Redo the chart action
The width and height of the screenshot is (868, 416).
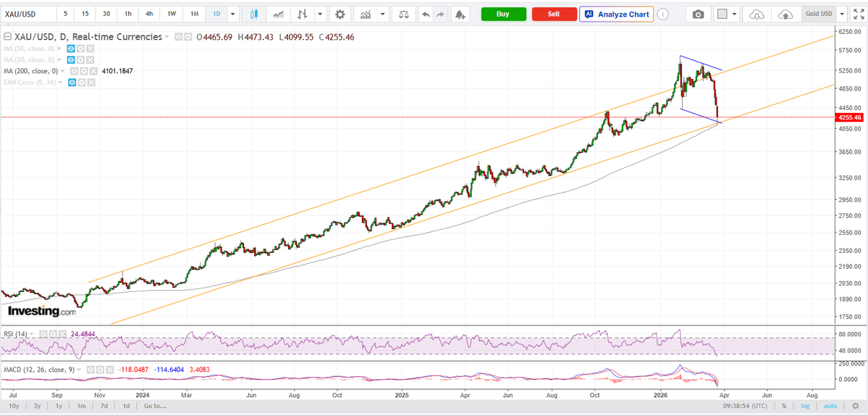(441, 14)
